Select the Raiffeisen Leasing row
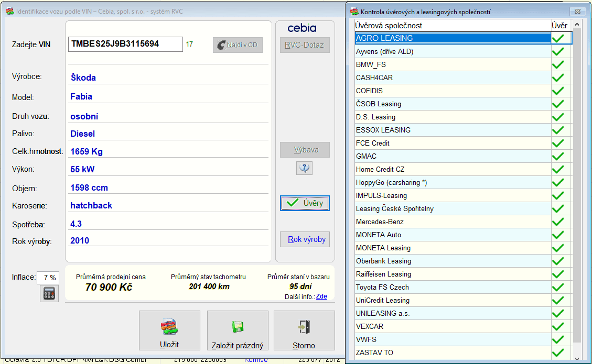 463,274
